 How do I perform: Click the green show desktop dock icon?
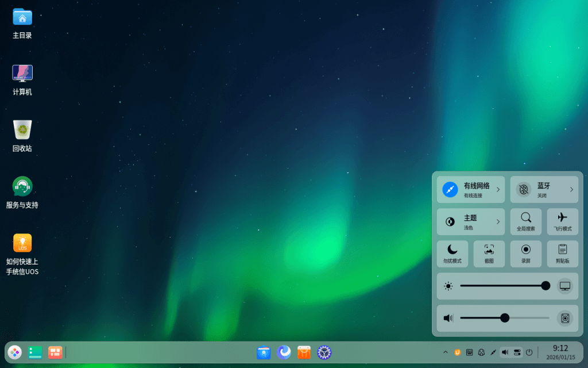click(x=35, y=352)
